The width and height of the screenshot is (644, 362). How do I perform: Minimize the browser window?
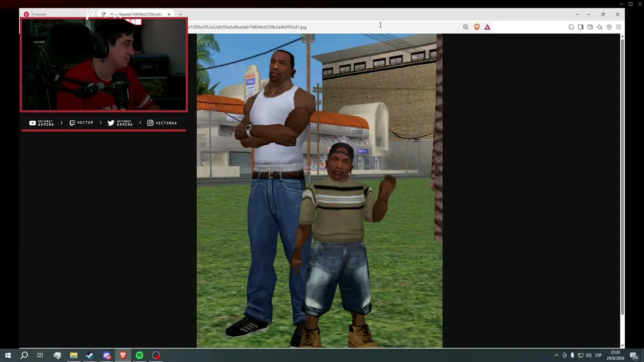(x=588, y=14)
